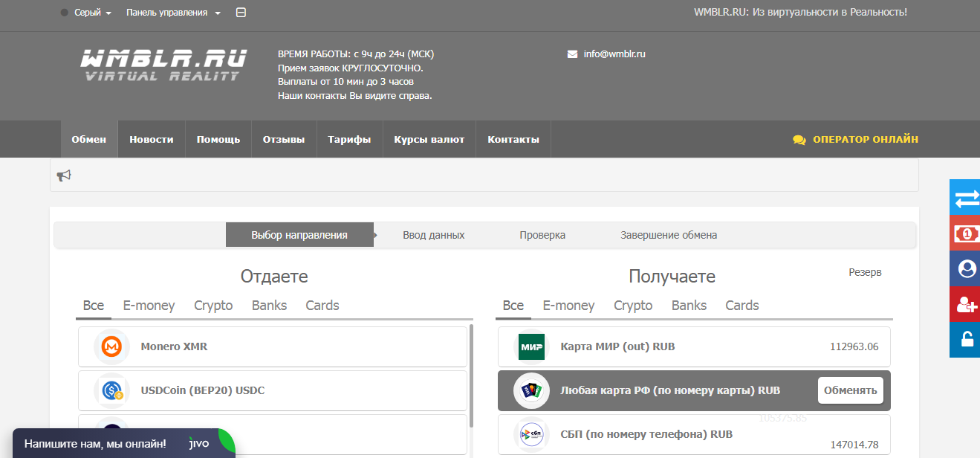Select Все tab under Получаете
This screenshot has width=980, height=458.
point(513,306)
